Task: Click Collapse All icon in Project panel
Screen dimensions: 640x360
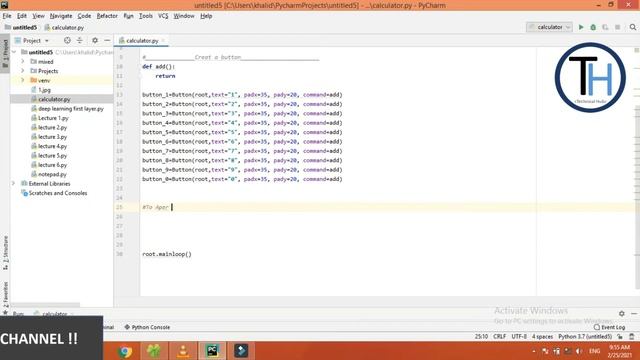Action: click(x=80, y=40)
